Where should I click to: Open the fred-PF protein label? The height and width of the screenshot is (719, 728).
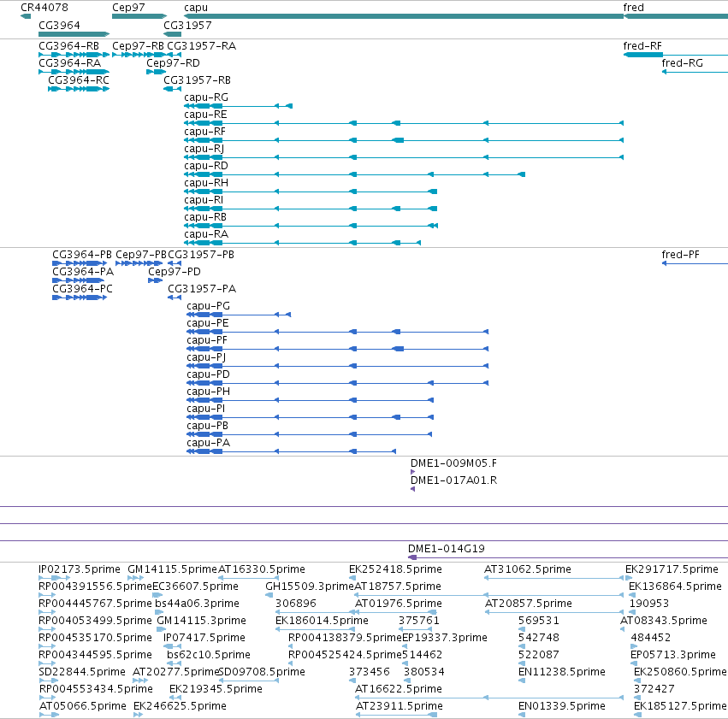tap(680, 255)
